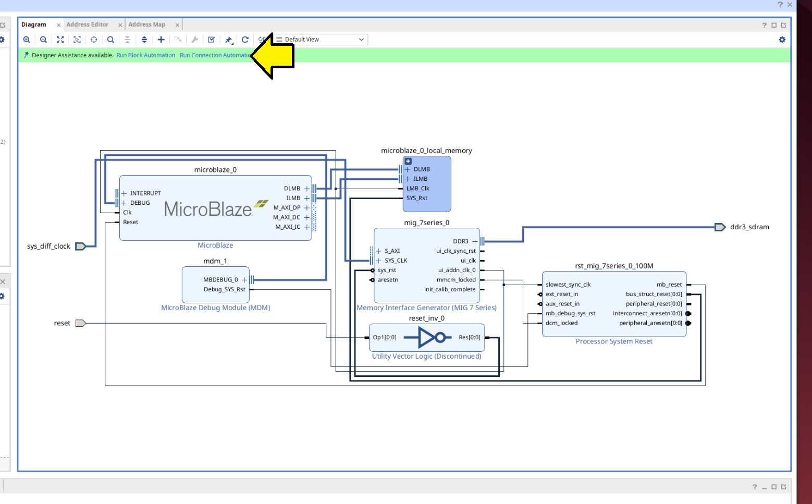
Task: Switch to the Address Map tab
Action: click(146, 24)
